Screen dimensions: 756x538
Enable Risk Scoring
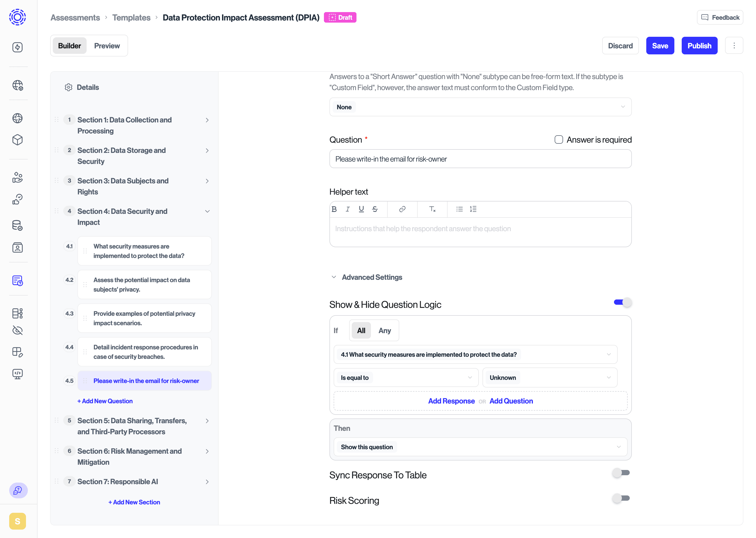tap(621, 498)
